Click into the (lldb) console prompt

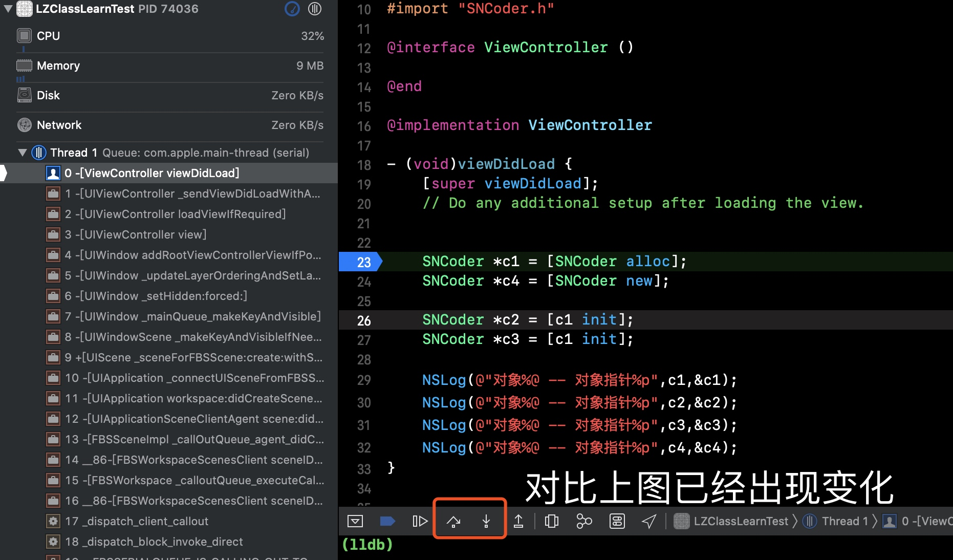point(367,544)
